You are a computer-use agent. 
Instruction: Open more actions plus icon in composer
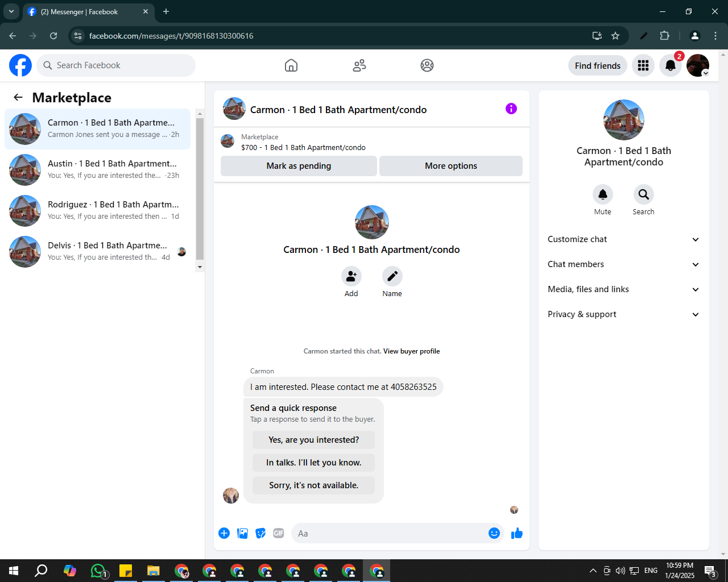point(224,533)
